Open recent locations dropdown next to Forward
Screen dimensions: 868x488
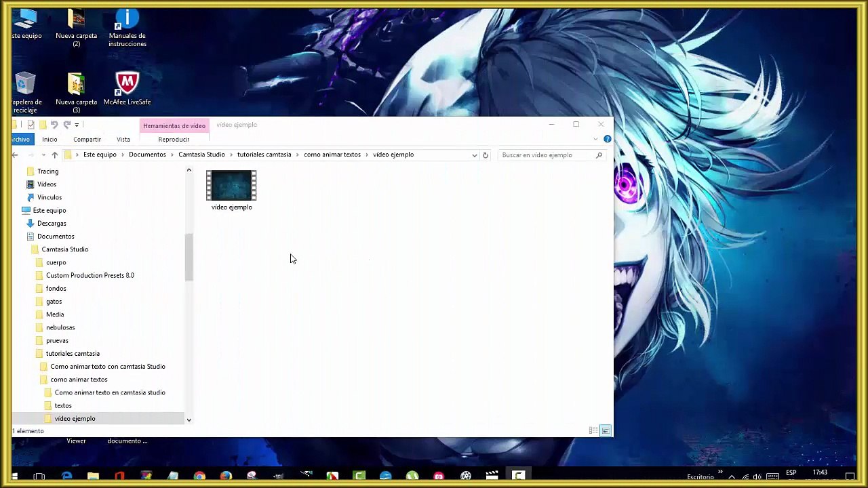43,155
